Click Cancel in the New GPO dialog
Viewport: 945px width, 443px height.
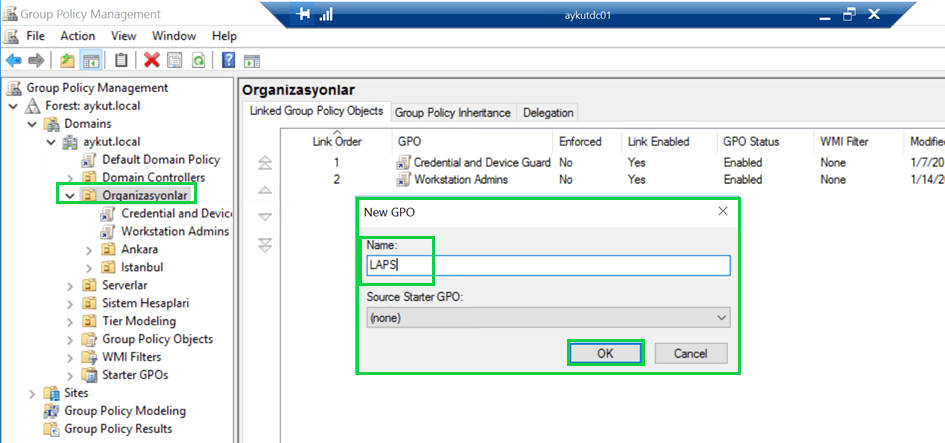point(690,353)
